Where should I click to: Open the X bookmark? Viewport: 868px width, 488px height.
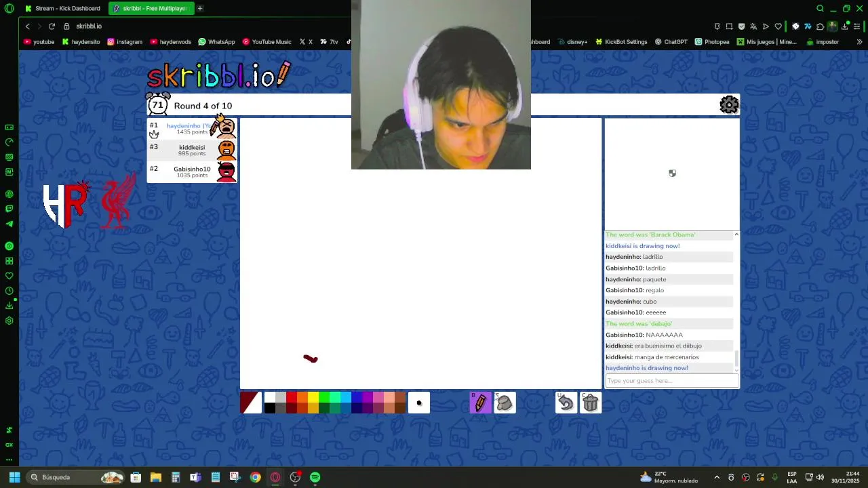(306, 41)
